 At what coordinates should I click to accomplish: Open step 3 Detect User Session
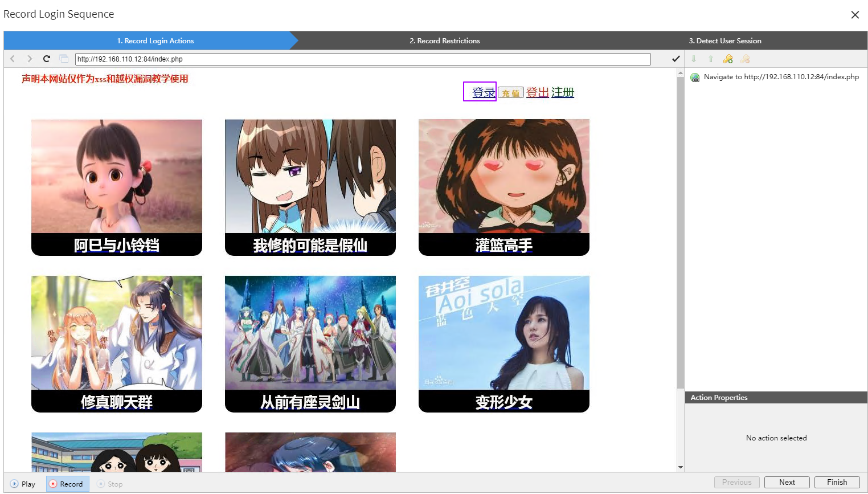[725, 40]
